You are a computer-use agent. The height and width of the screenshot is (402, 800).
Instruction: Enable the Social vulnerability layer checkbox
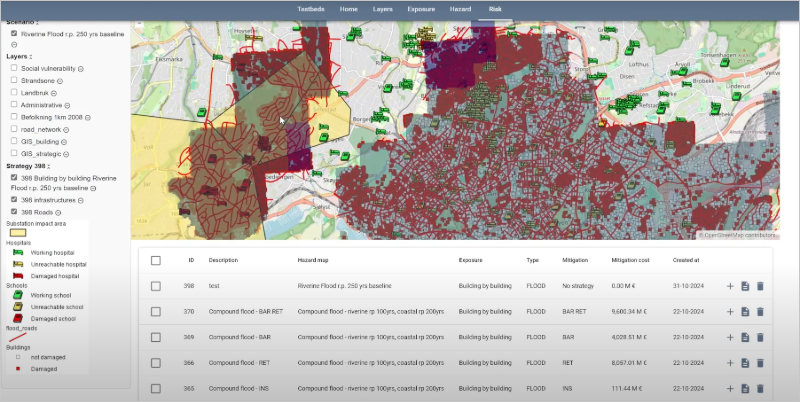[14, 68]
